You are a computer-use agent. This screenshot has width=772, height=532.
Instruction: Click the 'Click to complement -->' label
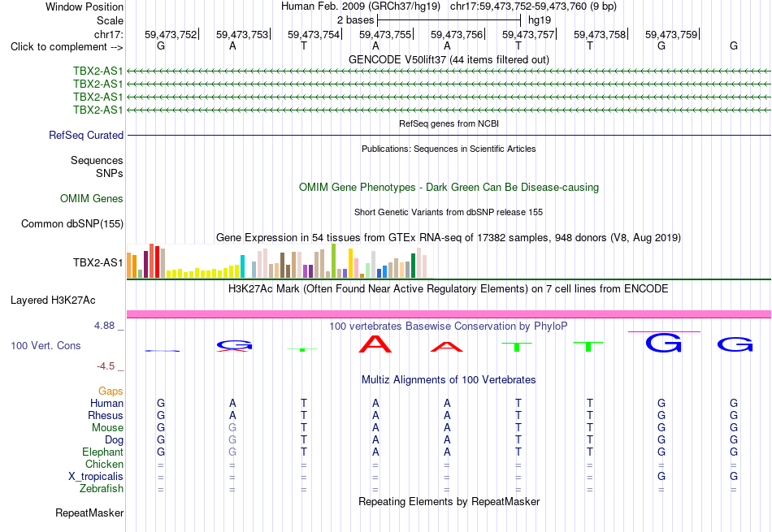click(67, 47)
